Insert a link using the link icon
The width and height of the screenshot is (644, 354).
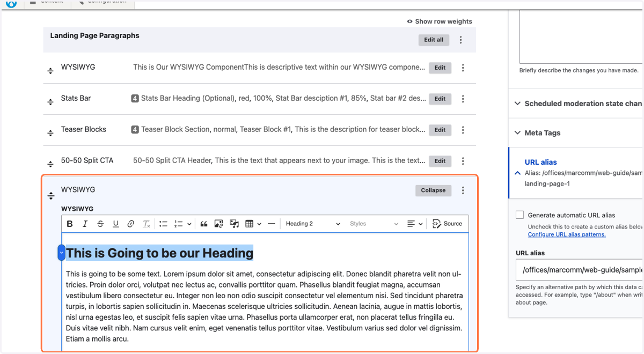point(131,224)
